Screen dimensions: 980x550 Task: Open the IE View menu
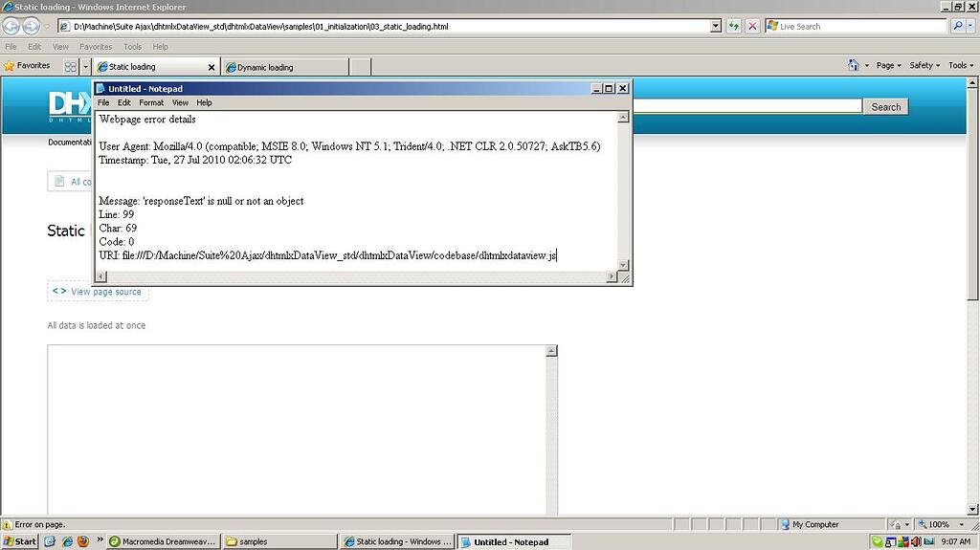(60, 46)
